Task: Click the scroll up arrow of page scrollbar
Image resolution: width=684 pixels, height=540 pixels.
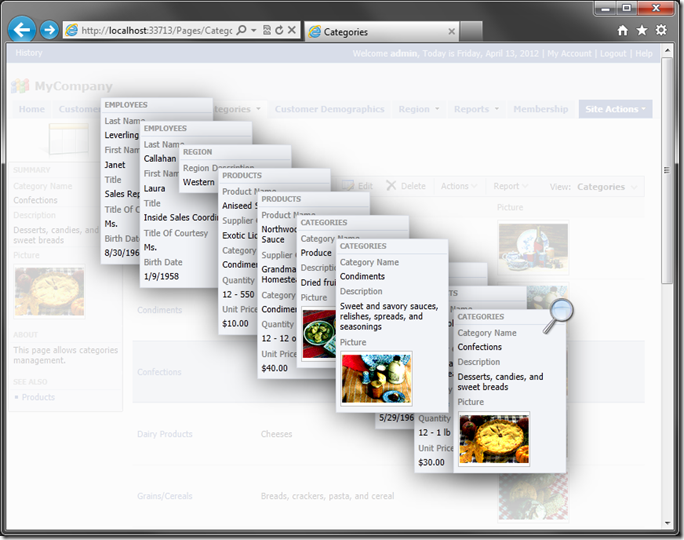Action: 667,51
